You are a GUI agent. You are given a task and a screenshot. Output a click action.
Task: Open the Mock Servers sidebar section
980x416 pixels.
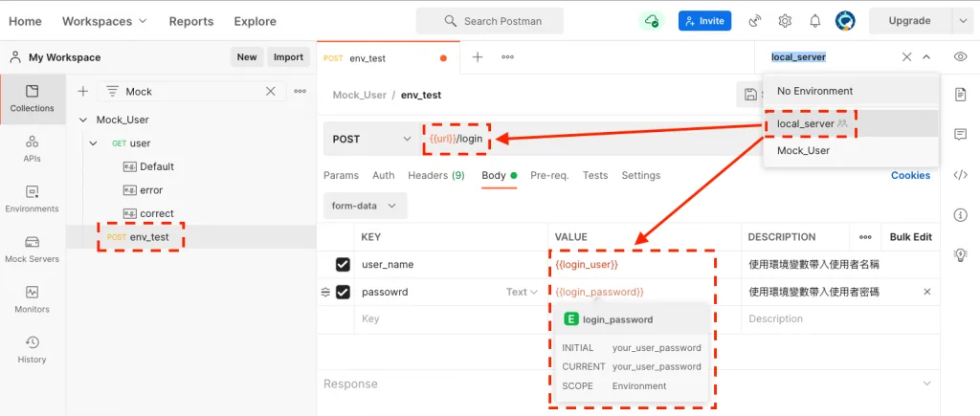[x=32, y=250]
